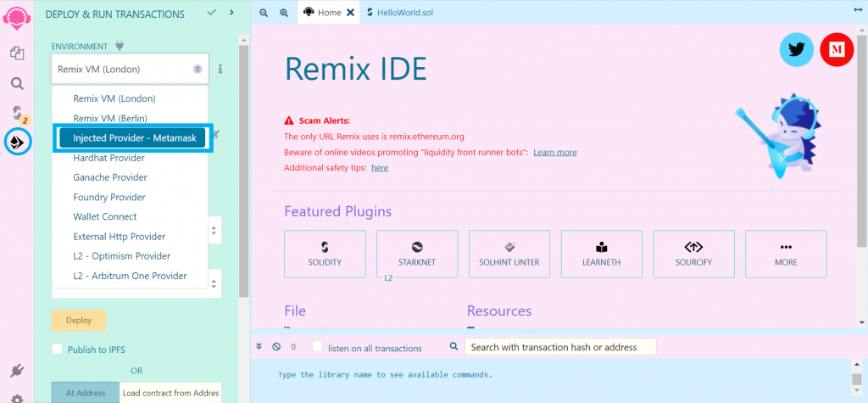Open the Settings gear icon
The image size is (868, 403).
point(17,398)
